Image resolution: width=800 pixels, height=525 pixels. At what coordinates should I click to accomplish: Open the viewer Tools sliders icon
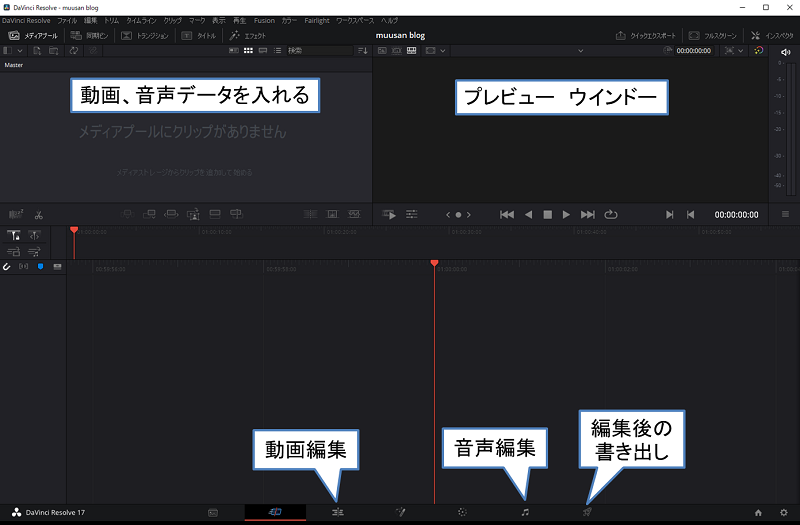[x=412, y=215]
